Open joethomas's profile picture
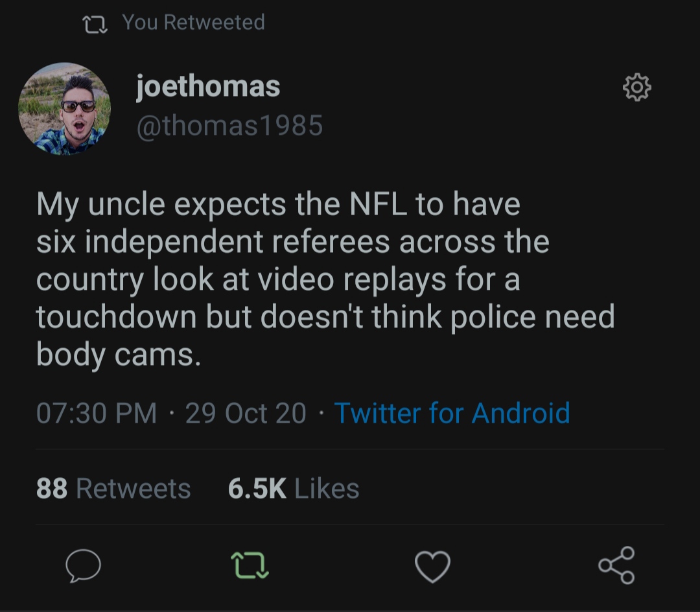Image resolution: width=700 pixels, height=612 pixels. [64, 109]
